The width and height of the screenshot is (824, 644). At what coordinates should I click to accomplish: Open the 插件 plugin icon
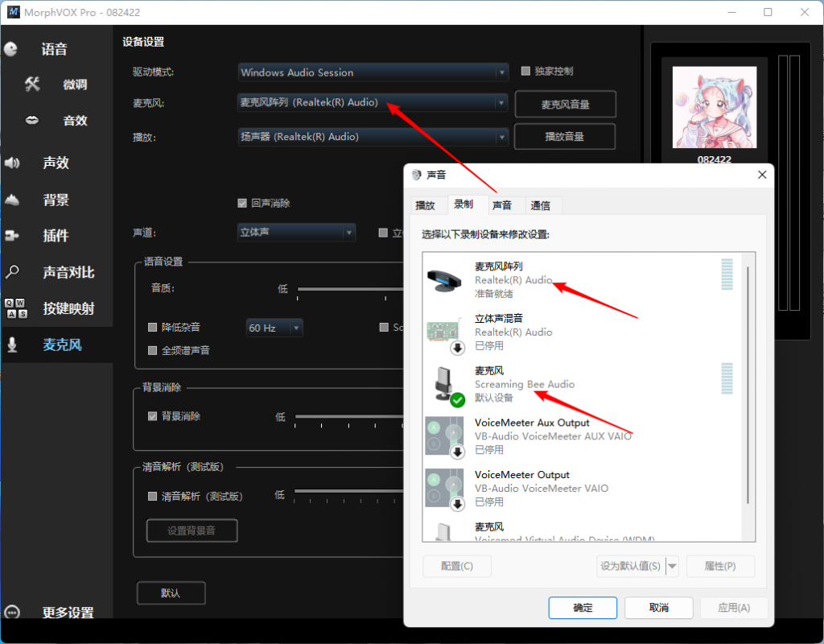pos(12,236)
